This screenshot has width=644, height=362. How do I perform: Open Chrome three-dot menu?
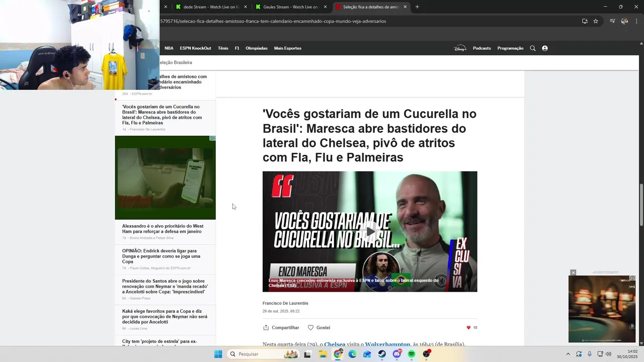[x=636, y=21]
